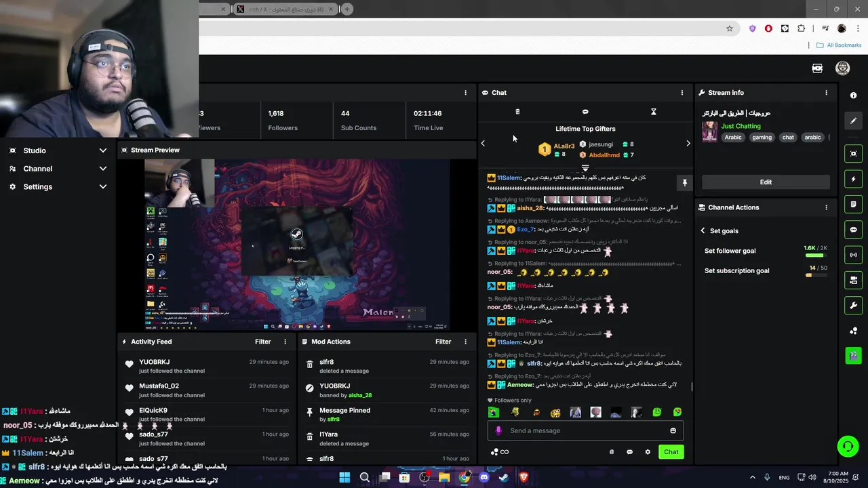Open the wrench stream info widget icon
The image size is (868, 488).
pos(854,305)
